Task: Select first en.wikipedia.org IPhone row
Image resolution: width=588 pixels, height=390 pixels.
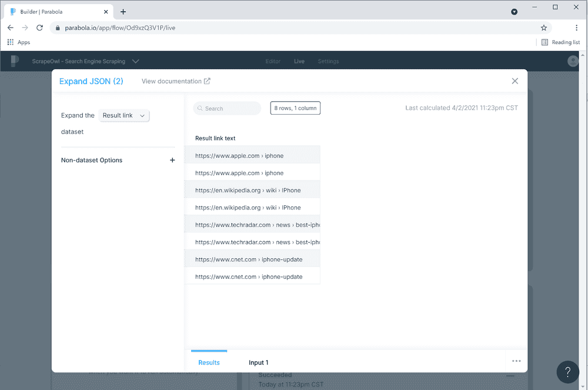Action: pyautogui.click(x=252, y=190)
